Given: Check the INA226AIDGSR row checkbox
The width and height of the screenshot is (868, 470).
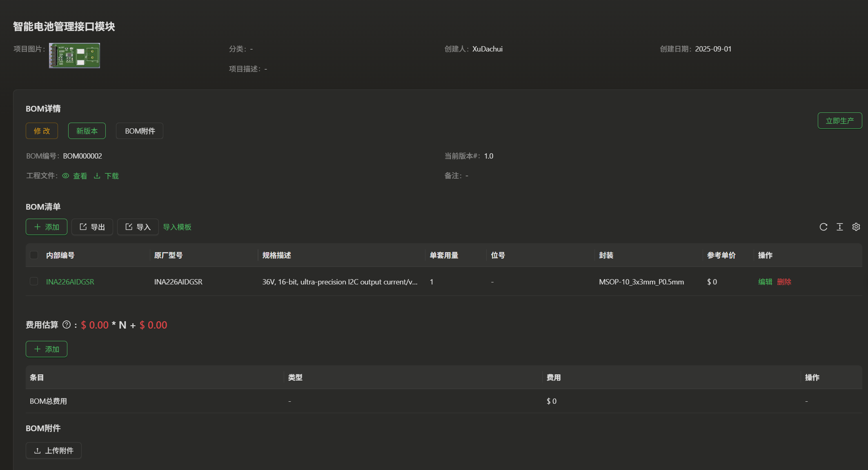Looking at the screenshot, I should click(x=34, y=281).
